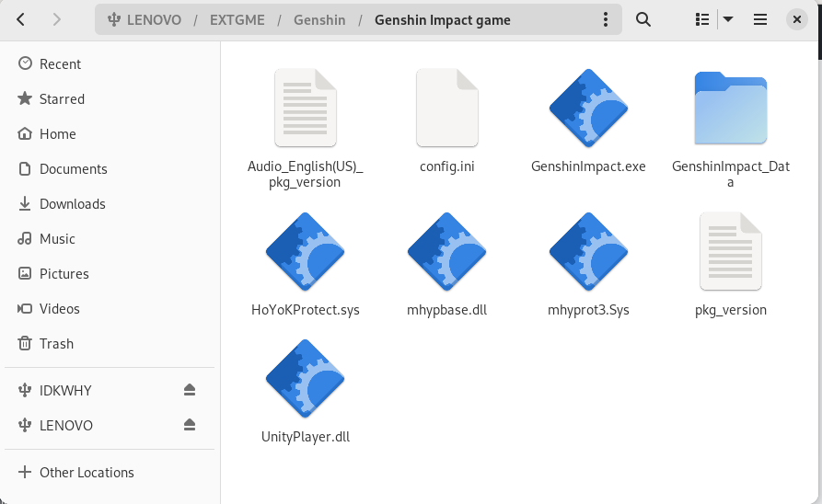Click the Videos camera icon
This screenshot has width=822, height=504.
(25, 309)
